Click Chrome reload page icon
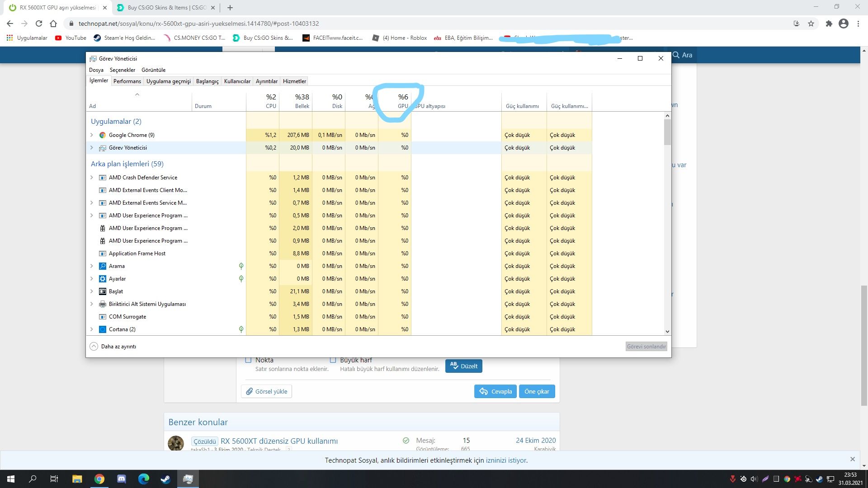The image size is (868, 488). click(x=39, y=23)
